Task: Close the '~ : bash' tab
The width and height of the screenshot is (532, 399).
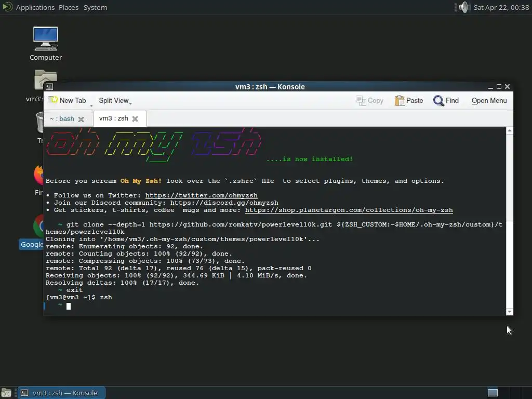Action: pyautogui.click(x=81, y=119)
